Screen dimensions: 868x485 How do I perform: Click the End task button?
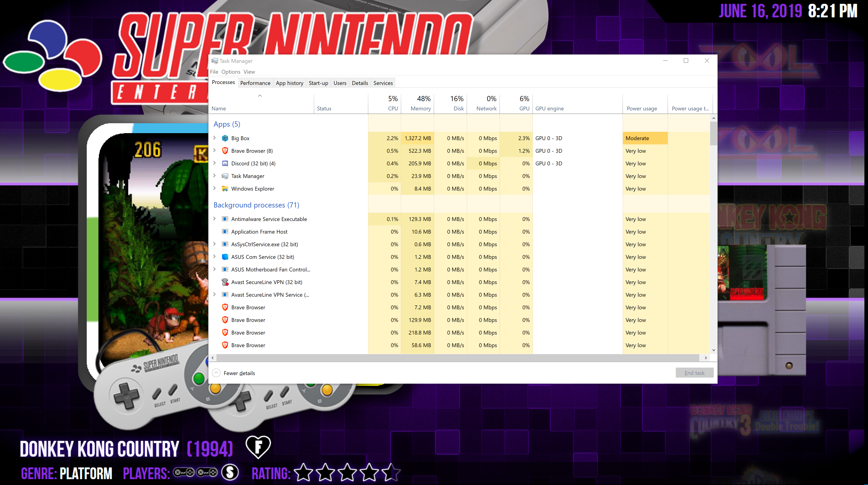pyautogui.click(x=694, y=373)
